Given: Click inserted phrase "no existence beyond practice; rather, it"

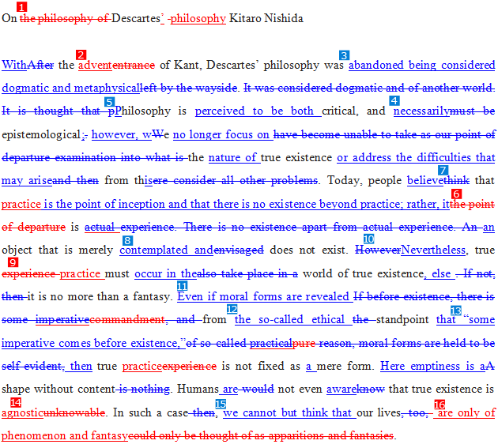Looking at the screenshot, I should tap(351, 204).
